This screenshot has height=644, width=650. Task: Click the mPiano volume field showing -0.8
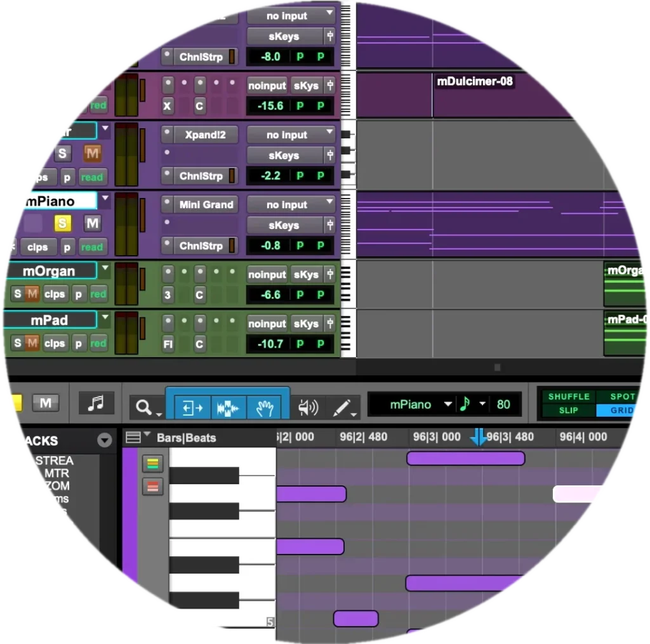click(x=270, y=246)
